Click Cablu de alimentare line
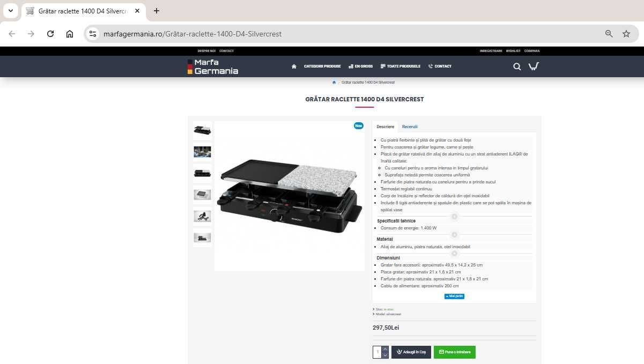Screen dimensions: 644x364 click(420, 286)
